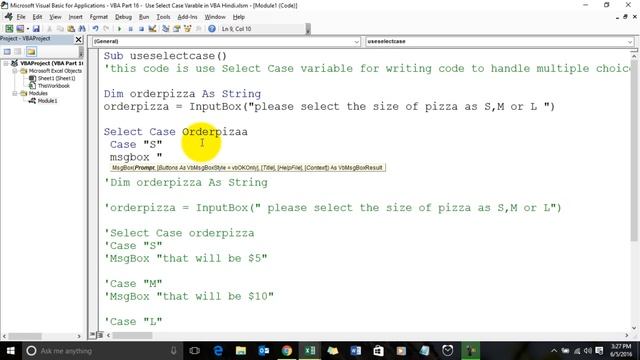Open the Insert menu
This screenshot has height=360, width=640.
tap(76, 17)
